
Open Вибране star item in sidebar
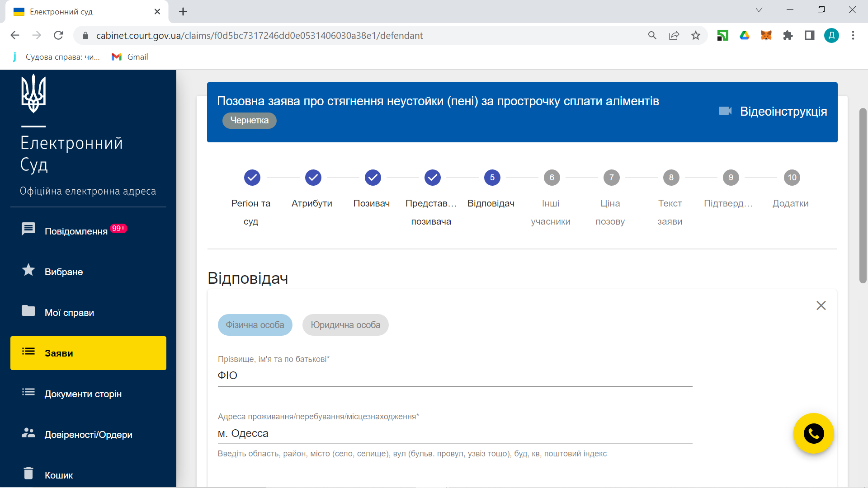pyautogui.click(x=63, y=272)
